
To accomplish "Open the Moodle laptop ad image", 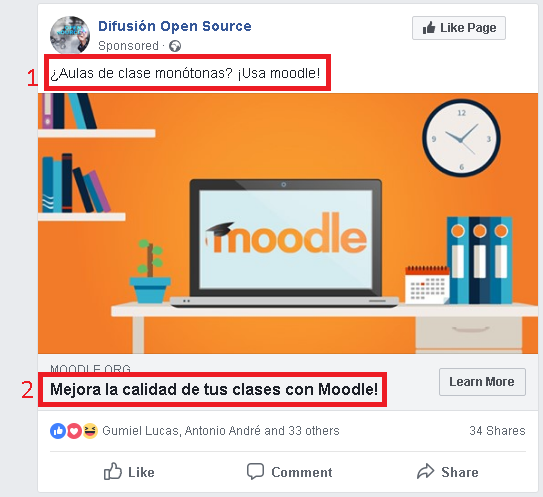I will (x=288, y=223).
